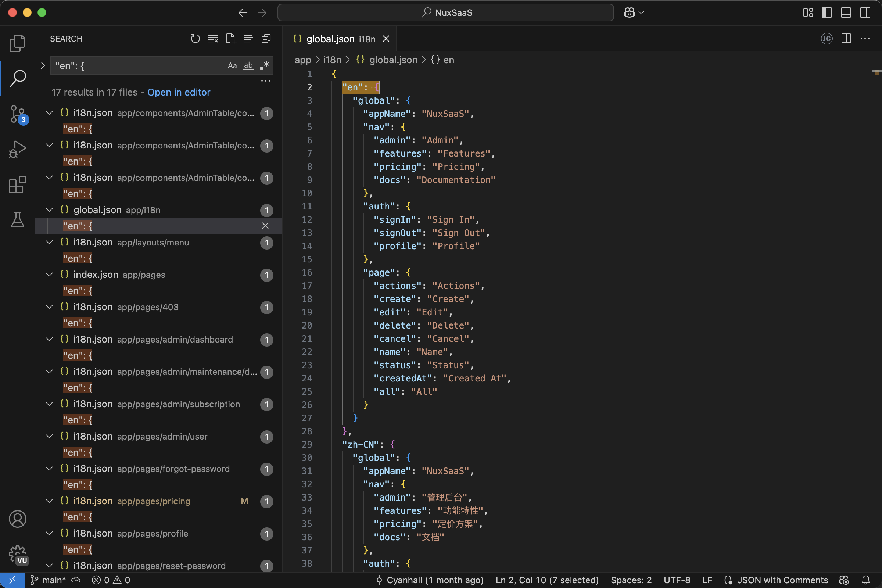This screenshot has height=588, width=882.
Task: Toggle Match Case in search box
Action: tap(232, 66)
